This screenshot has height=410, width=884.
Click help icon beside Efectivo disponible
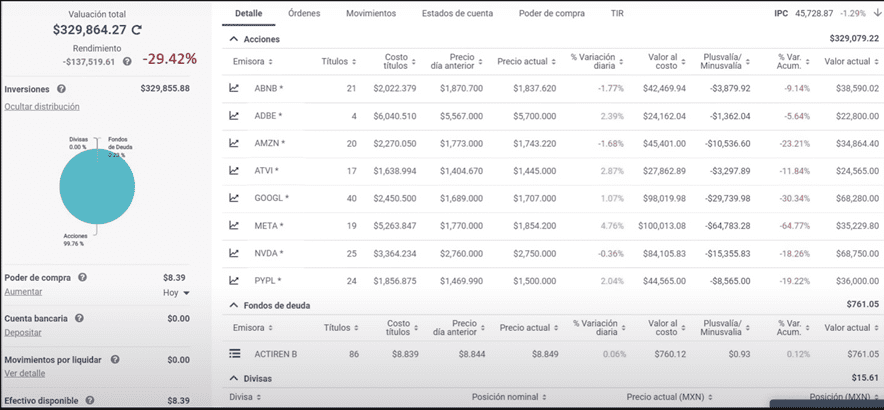click(90, 401)
